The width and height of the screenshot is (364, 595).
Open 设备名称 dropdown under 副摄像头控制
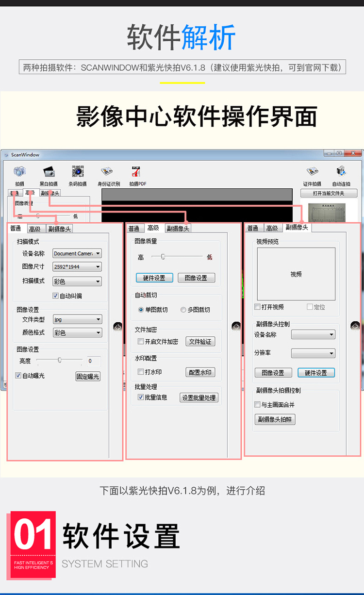[313, 334]
